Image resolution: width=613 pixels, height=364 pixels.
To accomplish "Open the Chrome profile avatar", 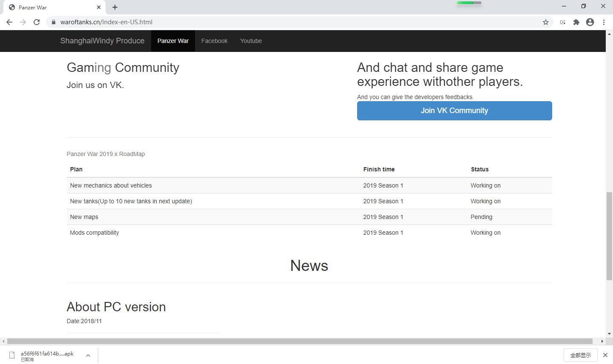I will pyautogui.click(x=590, y=22).
